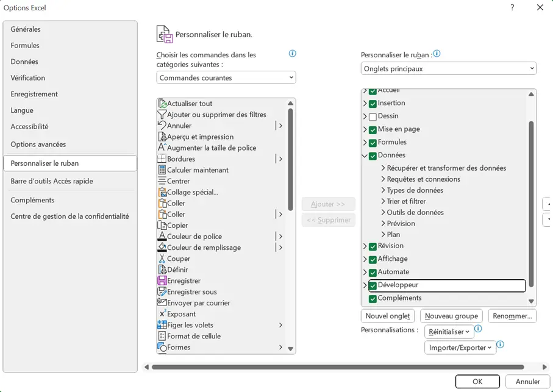Click the Calculer maintenant calculator icon
The image size is (553, 392).
162,170
